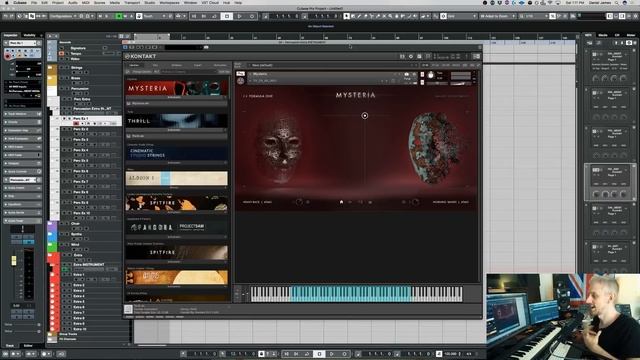Adjust the inspector channel volume fader
Viewport: 640px width, 360px height.
pyautogui.click(x=14, y=260)
